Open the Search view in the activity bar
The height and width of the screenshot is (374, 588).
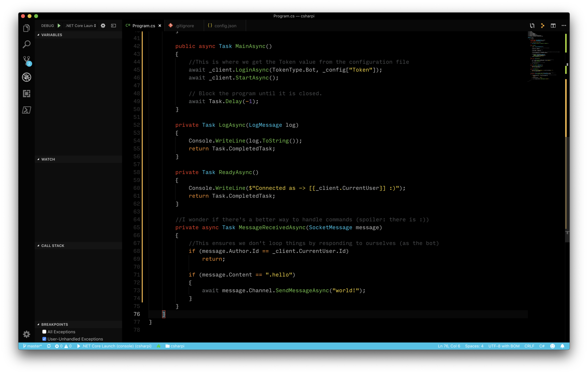[x=26, y=44]
